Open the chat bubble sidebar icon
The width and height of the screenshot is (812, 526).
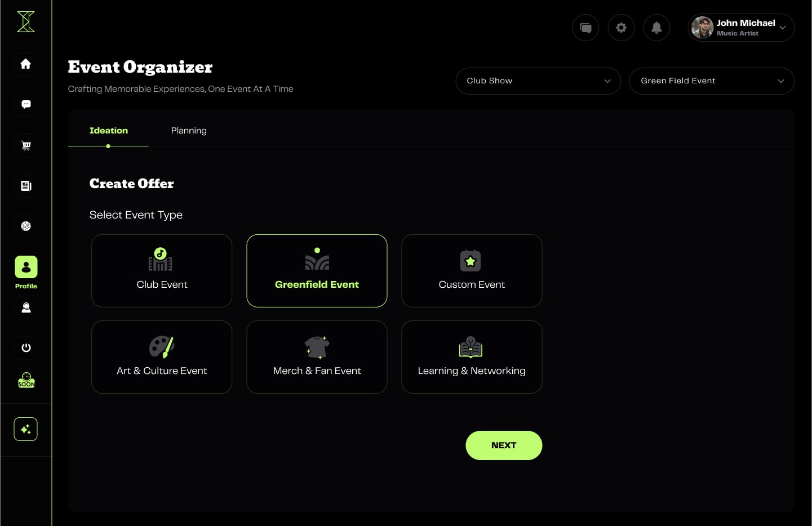click(x=26, y=105)
